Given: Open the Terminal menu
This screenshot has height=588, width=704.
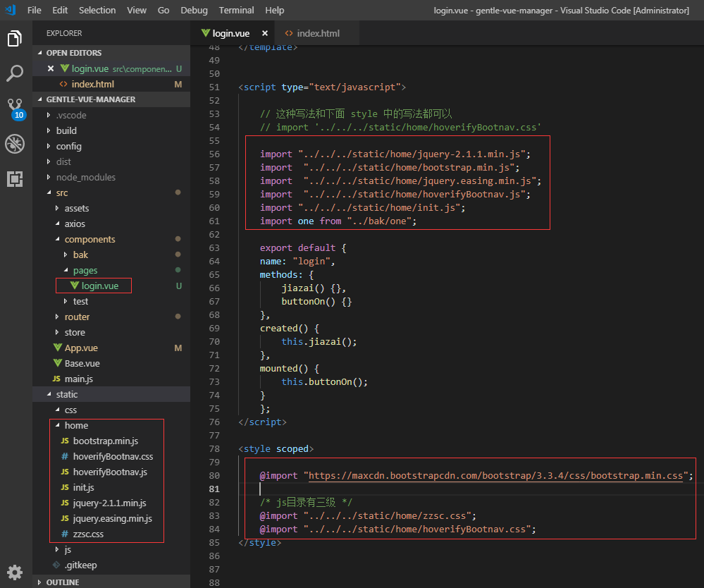Looking at the screenshot, I should 236,10.
